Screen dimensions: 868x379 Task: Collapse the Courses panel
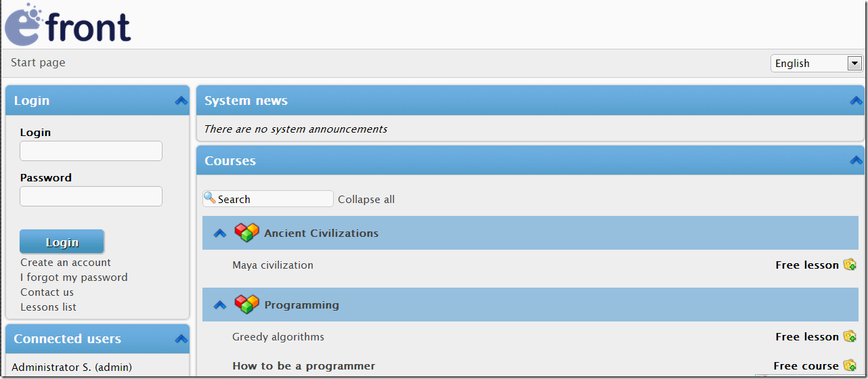pyautogui.click(x=856, y=161)
